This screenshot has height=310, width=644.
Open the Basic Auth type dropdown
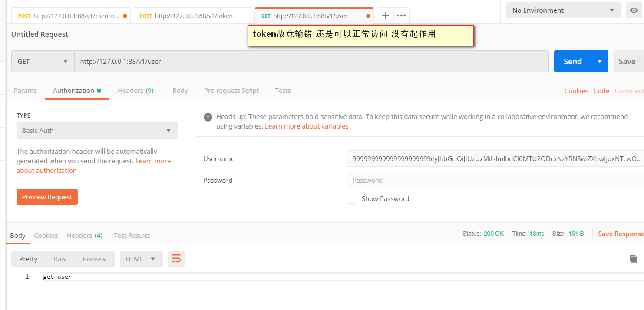tap(97, 130)
